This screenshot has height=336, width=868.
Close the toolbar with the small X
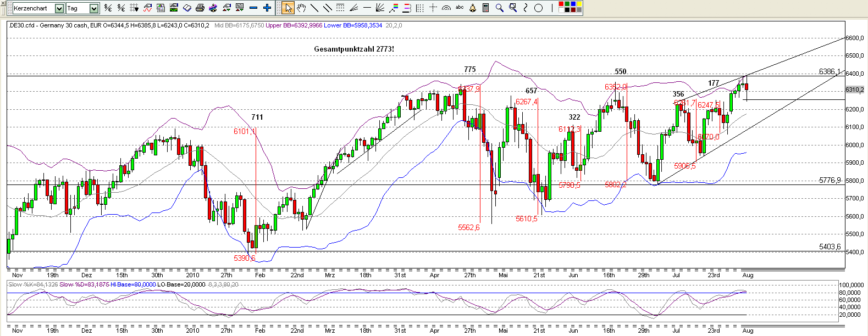[x=3, y=3]
